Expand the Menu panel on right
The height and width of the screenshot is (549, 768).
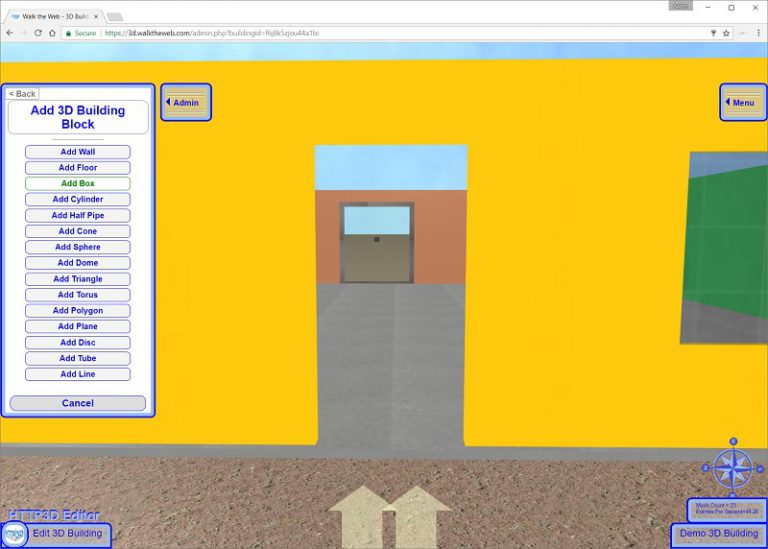tap(742, 103)
